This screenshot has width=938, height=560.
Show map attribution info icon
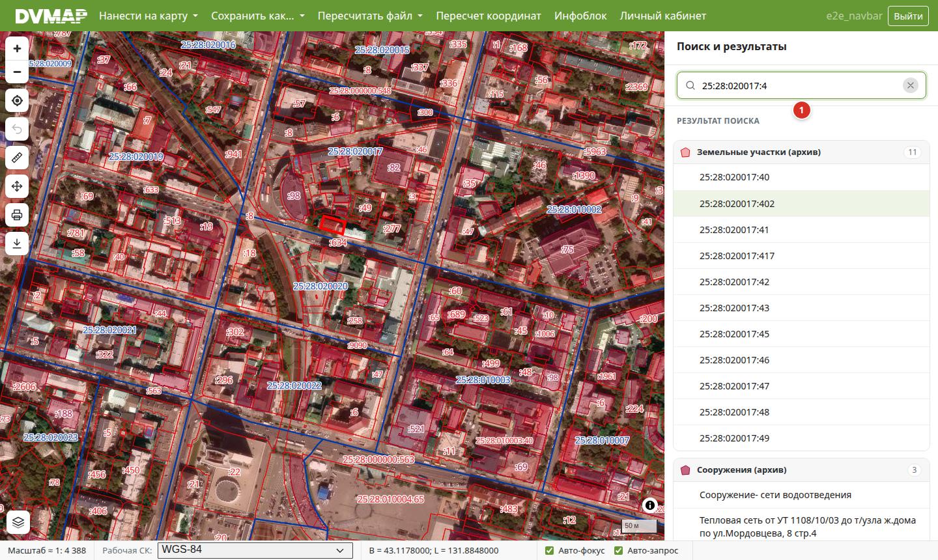tap(650, 505)
